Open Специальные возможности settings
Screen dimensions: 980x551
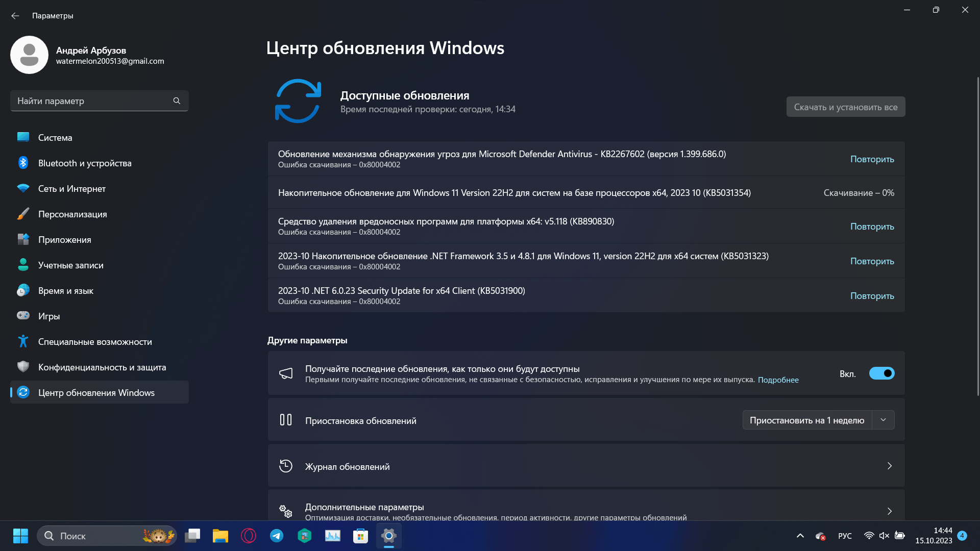pyautogui.click(x=100, y=341)
